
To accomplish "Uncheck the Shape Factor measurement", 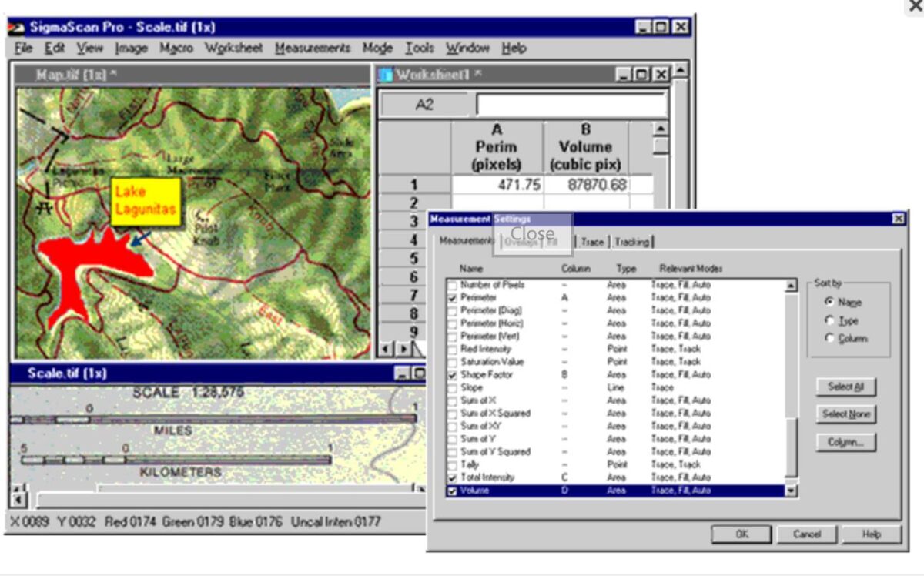I will pyautogui.click(x=452, y=375).
